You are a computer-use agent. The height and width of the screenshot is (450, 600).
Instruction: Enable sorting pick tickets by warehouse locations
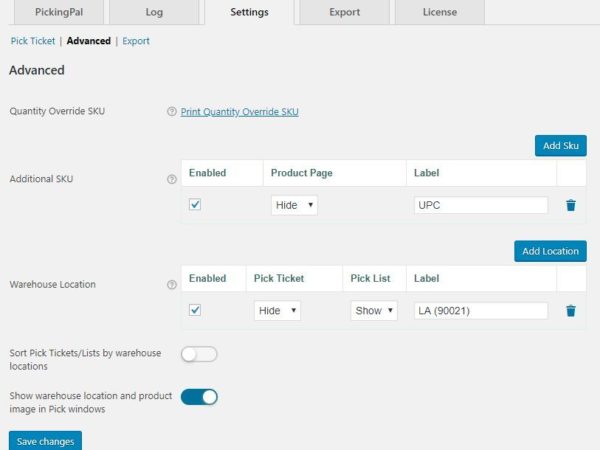click(x=199, y=354)
